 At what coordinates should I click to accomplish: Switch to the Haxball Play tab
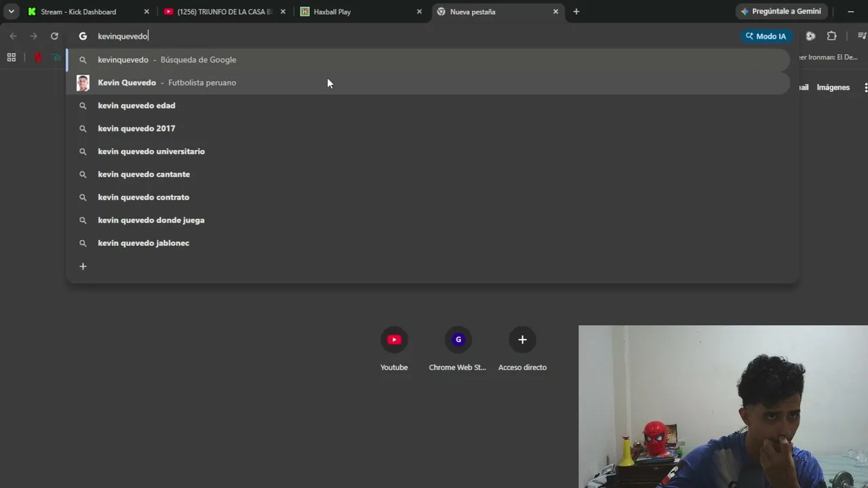(x=361, y=12)
